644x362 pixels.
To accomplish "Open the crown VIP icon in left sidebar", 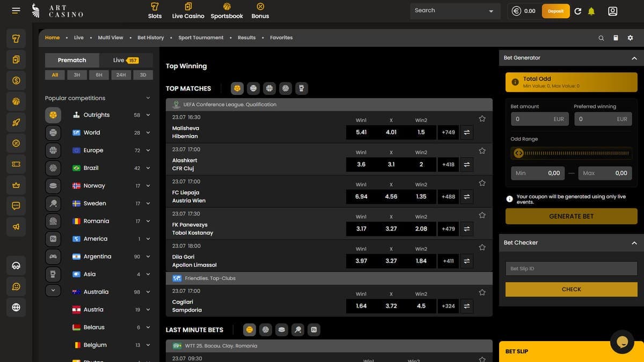I will (x=16, y=185).
